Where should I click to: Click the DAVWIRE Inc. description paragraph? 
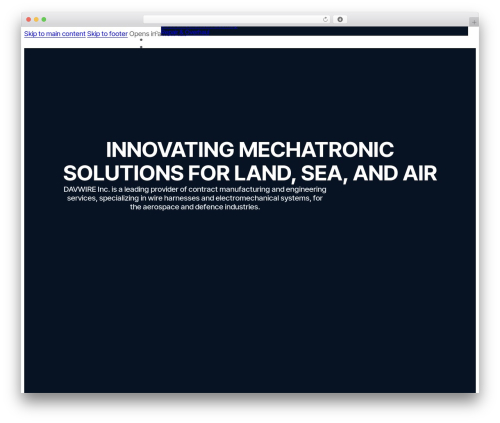coord(195,198)
